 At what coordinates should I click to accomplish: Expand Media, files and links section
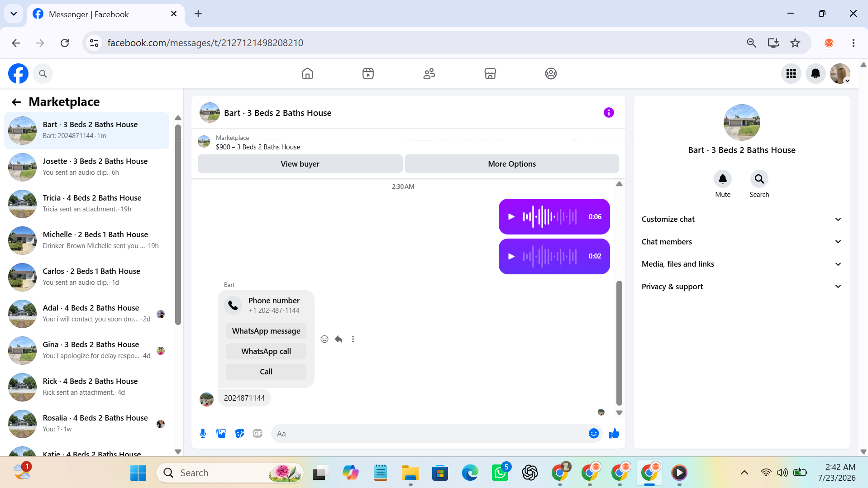click(741, 264)
